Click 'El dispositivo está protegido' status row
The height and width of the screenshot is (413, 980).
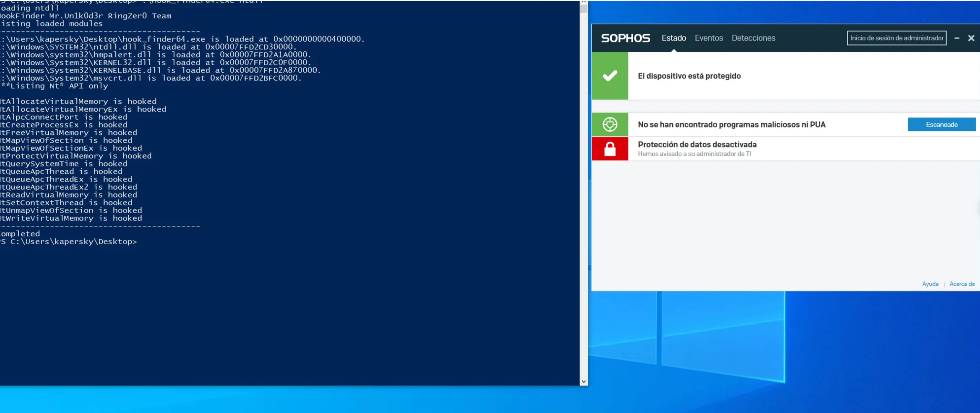click(689, 76)
